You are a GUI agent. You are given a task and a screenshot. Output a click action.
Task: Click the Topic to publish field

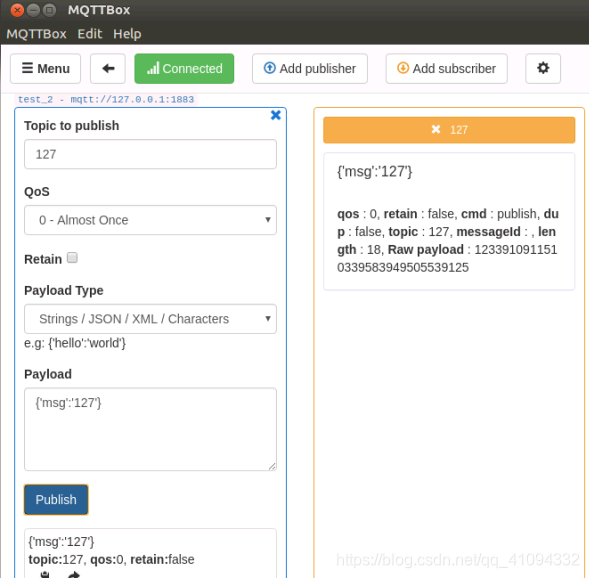click(151, 154)
